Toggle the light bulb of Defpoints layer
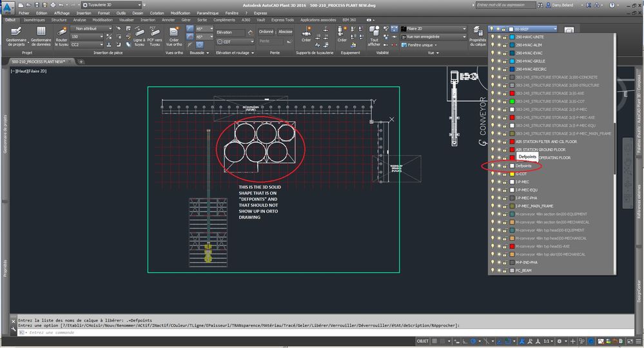Viewport: 644px width, 348px height. (x=493, y=166)
